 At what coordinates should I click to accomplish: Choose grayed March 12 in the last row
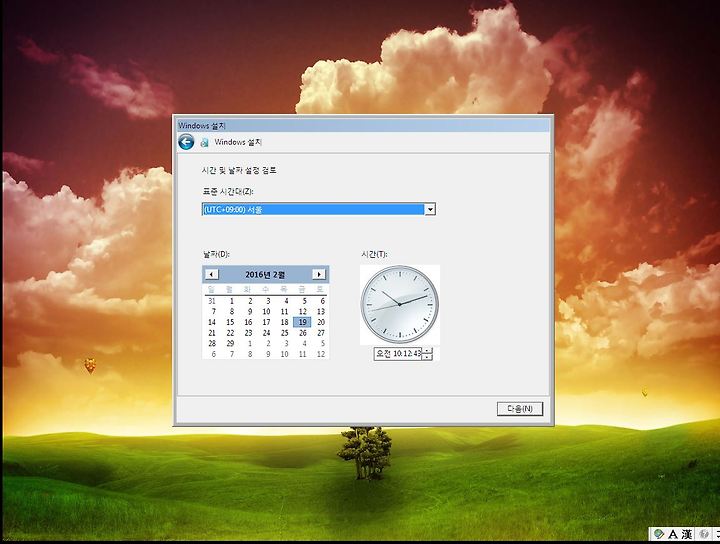pos(321,354)
